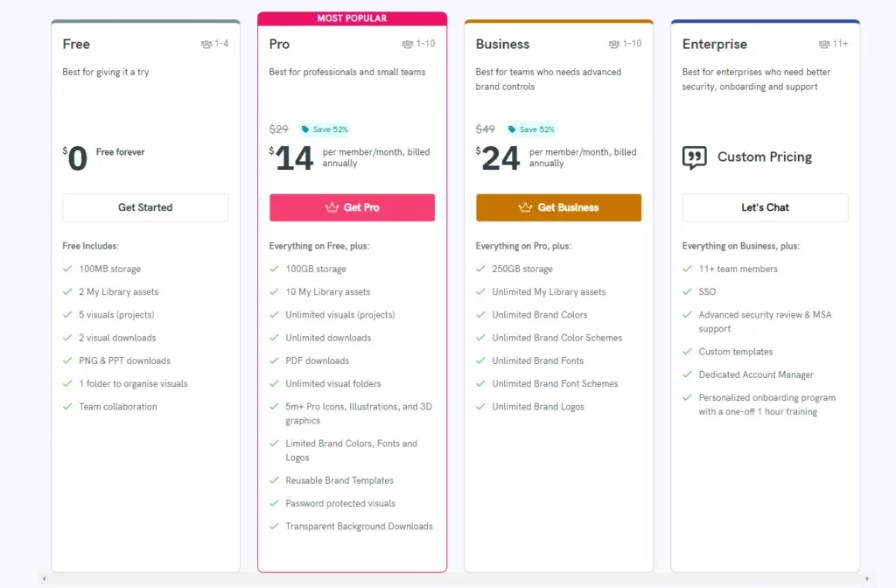Click the team members icon on Enterprise plan

(x=824, y=44)
